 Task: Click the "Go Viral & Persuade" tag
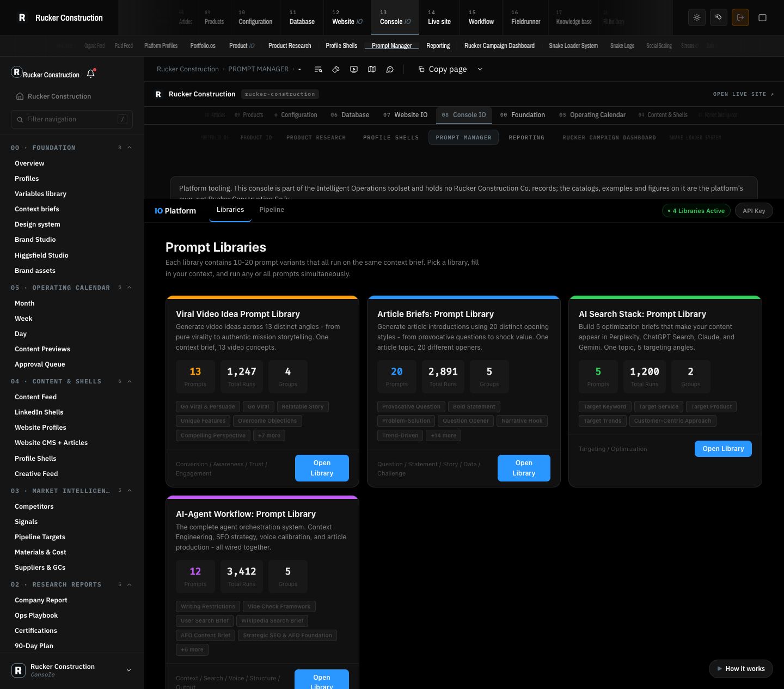(x=208, y=407)
